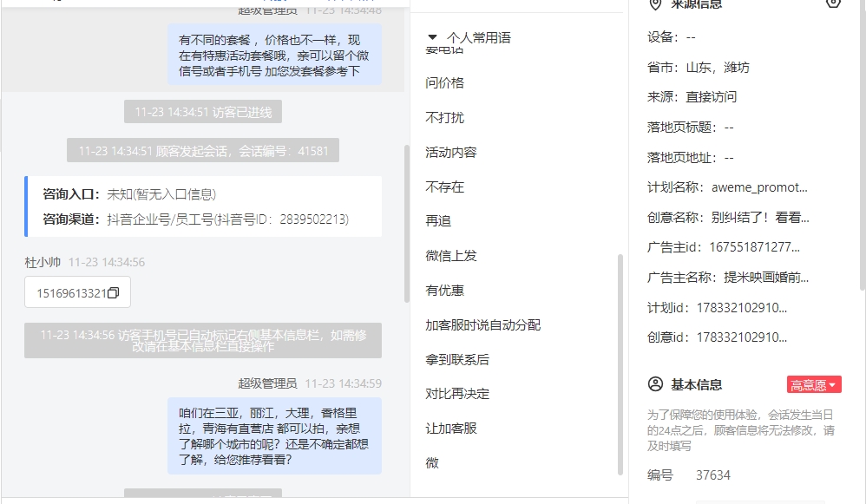Pick the 让加客服 quick phrase
This screenshot has height=504, width=866.
(x=450, y=429)
